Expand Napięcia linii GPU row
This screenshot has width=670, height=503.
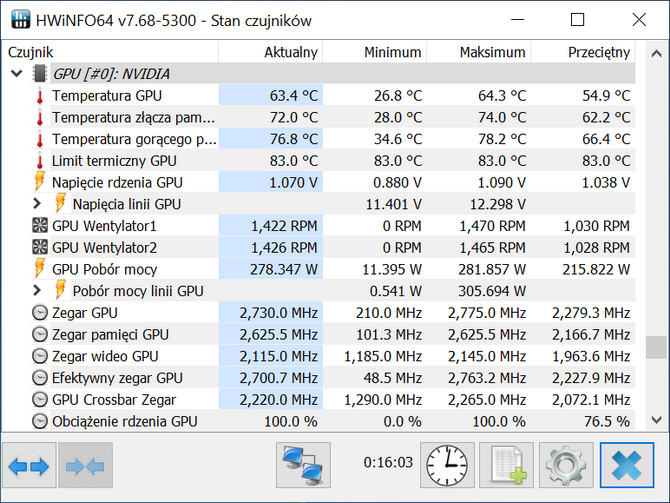pos(37,204)
